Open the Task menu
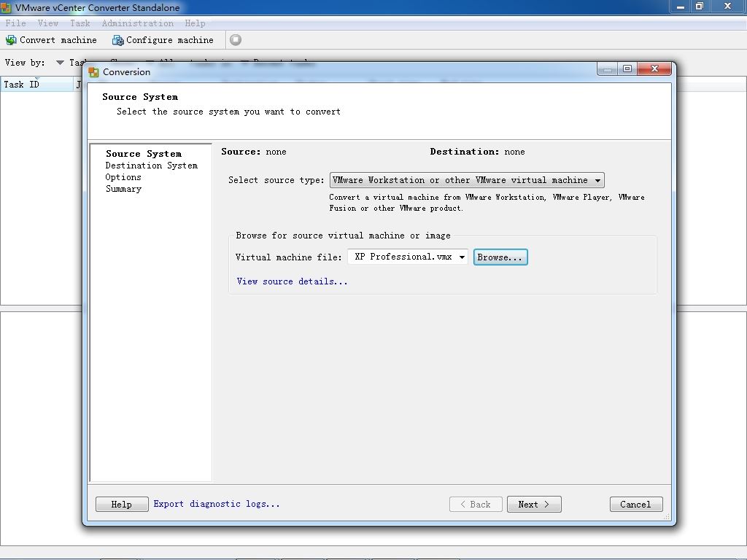747x560 pixels. [x=80, y=23]
